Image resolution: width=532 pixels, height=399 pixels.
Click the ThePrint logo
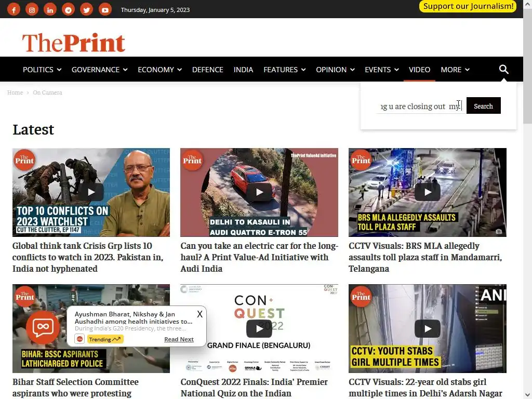[x=74, y=43]
